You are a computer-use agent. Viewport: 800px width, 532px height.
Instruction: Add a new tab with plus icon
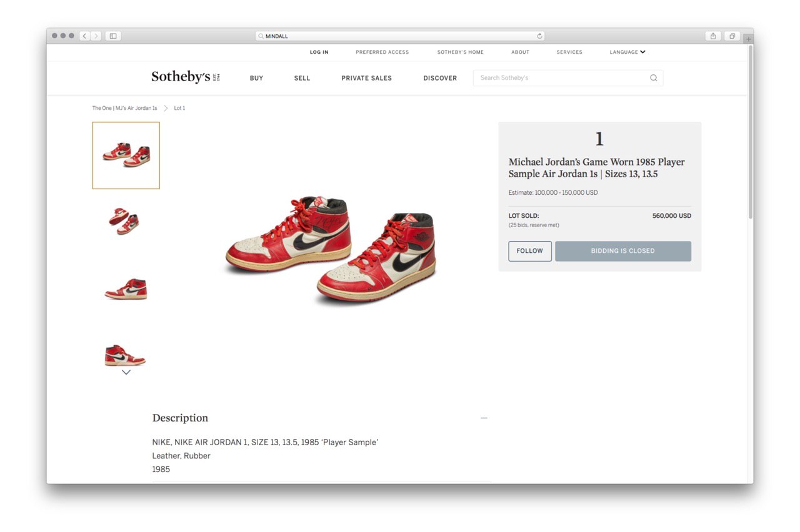click(x=748, y=39)
